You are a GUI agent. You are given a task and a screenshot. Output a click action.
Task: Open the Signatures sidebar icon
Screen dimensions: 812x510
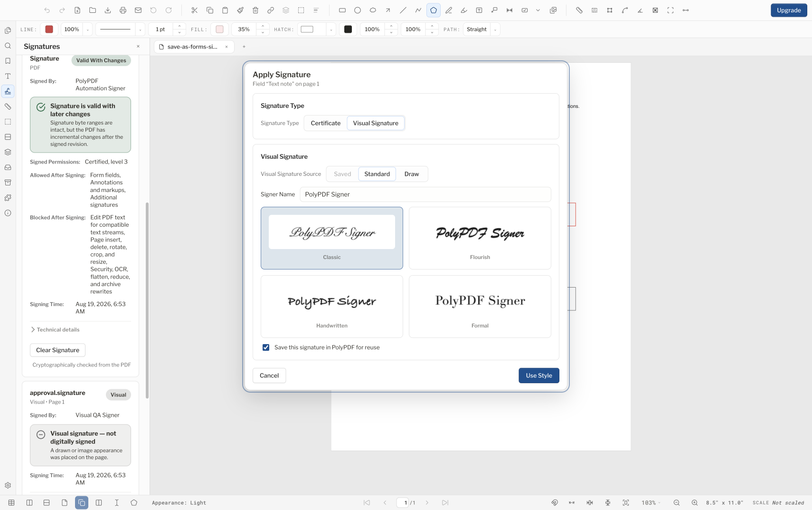tap(8, 91)
